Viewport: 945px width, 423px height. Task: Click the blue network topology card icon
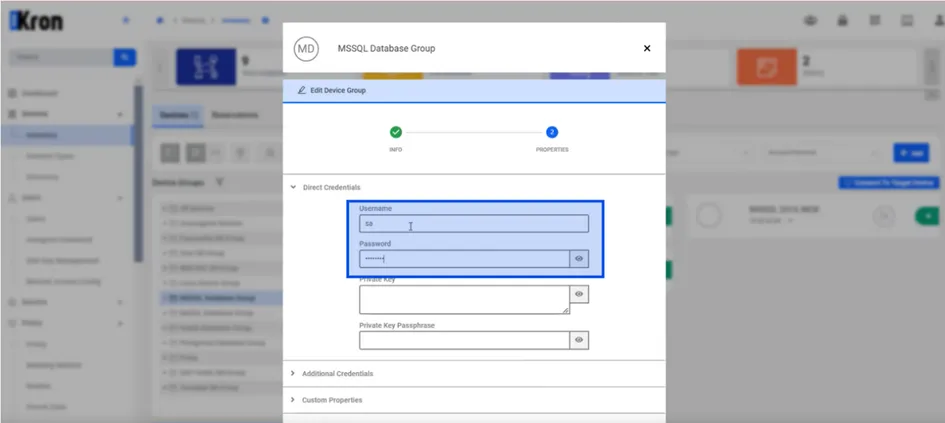206,67
